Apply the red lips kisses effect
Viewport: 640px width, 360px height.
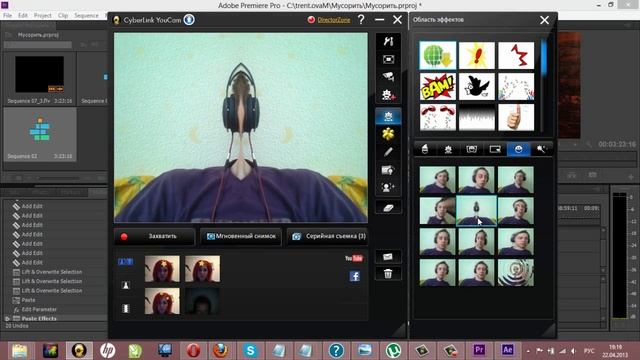pos(438,117)
